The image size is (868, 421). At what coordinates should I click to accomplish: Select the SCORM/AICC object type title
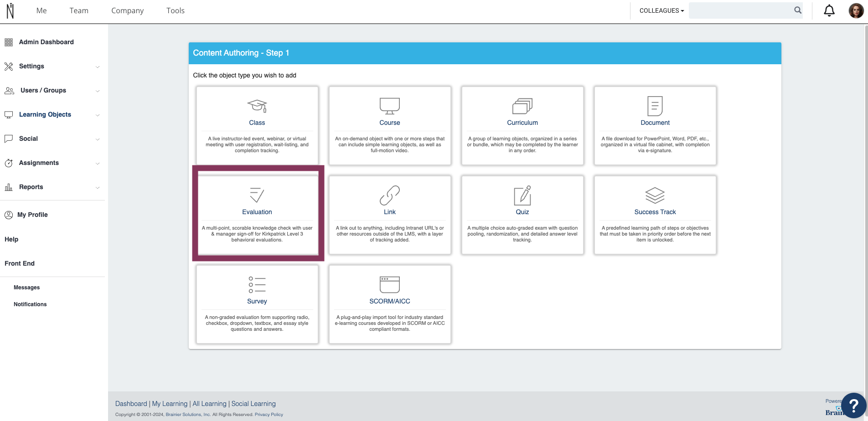[x=390, y=301]
